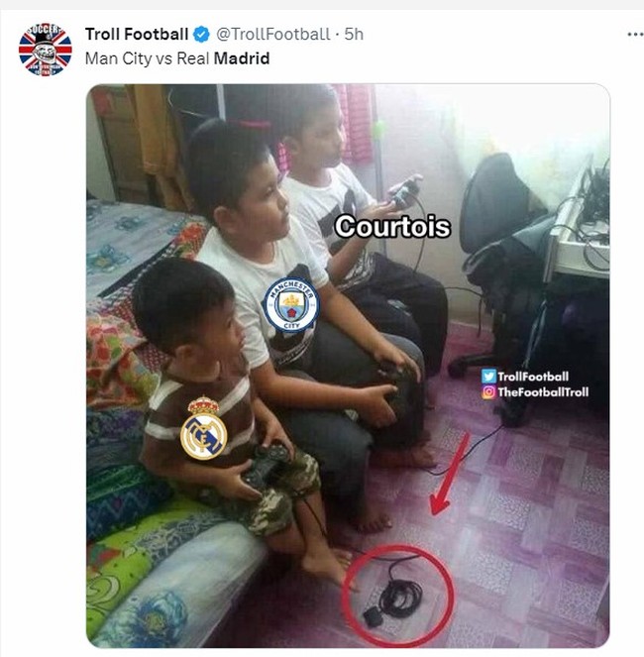The width and height of the screenshot is (644, 657).
Task: Click the bold word Madrid in tweet
Action: point(242,58)
